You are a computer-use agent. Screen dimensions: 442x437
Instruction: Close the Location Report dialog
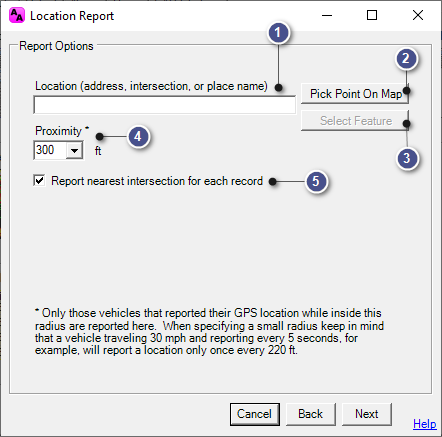[x=418, y=15]
